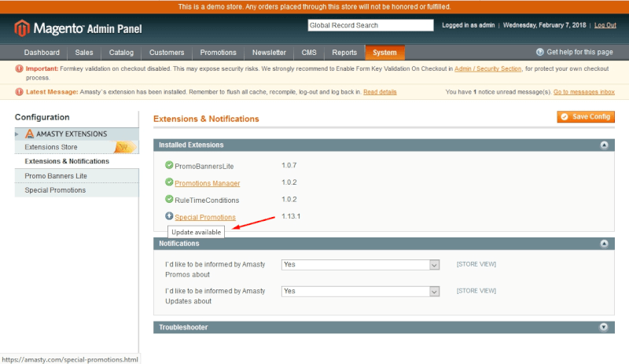The width and height of the screenshot is (629, 364).
Task: Open the Amasty Promos notification dropdown
Action: 360,265
